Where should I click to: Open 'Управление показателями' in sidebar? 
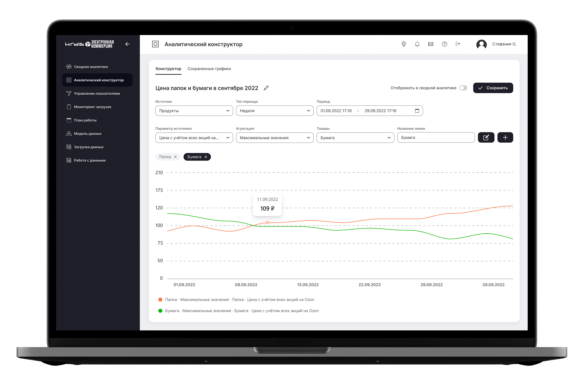pyautogui.click(x=97, y=93)
